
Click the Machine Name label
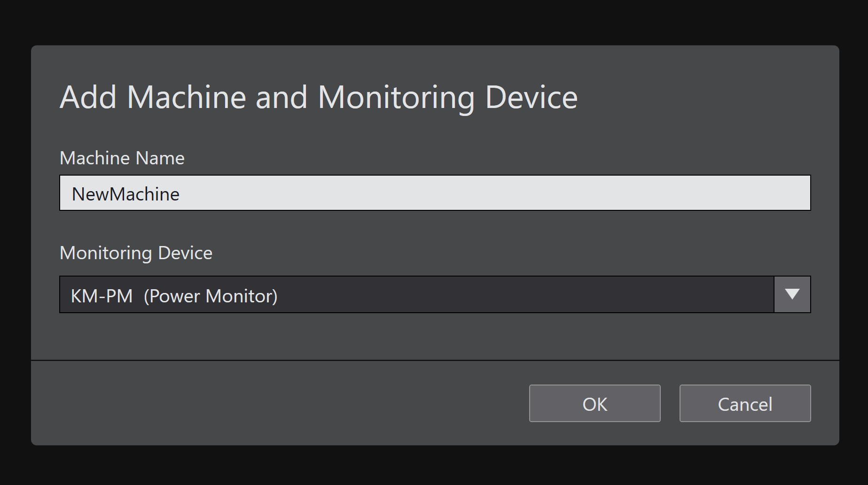click(x=122, y=158)
